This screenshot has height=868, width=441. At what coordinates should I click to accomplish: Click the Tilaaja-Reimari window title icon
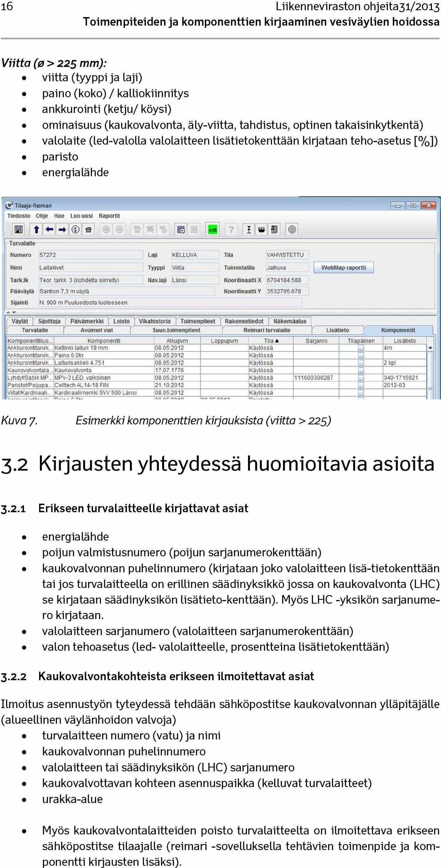pyautogui.click(x=9, y=205)
